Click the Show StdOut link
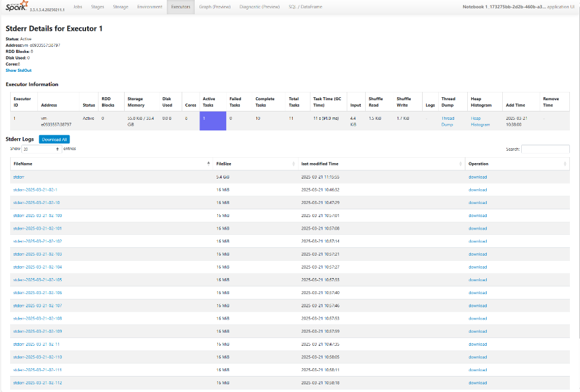 19,70
